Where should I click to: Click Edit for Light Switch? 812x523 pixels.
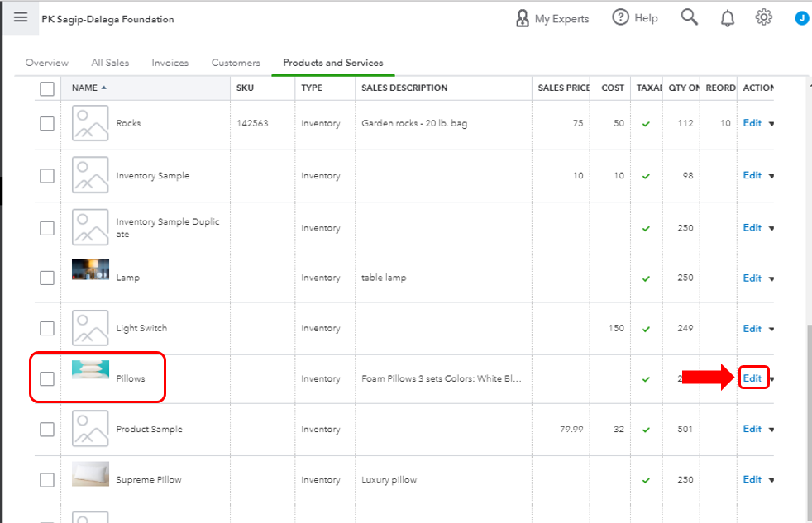pyautogui.click(x=752, y=328)
